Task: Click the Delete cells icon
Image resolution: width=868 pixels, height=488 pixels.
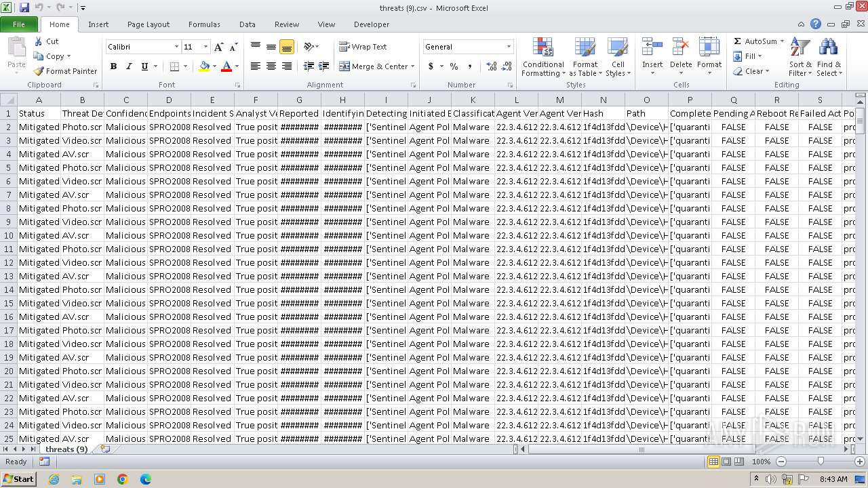Action: point(681,47)
